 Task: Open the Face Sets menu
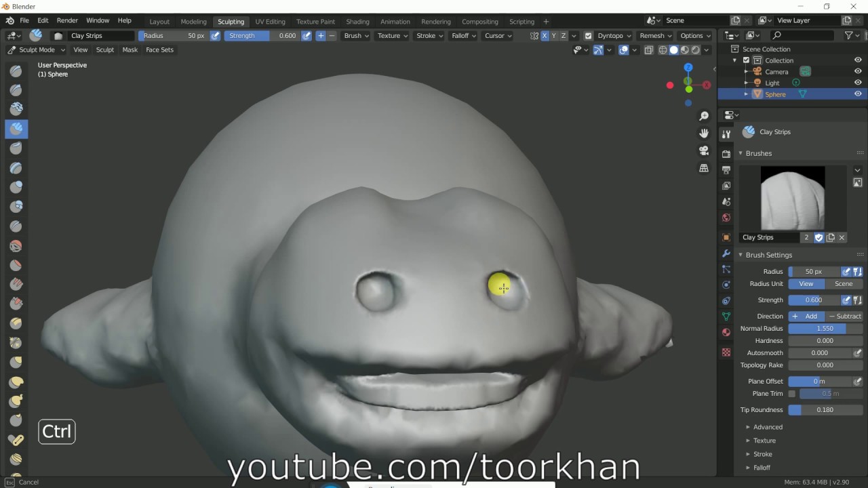(x=159, y=49)
